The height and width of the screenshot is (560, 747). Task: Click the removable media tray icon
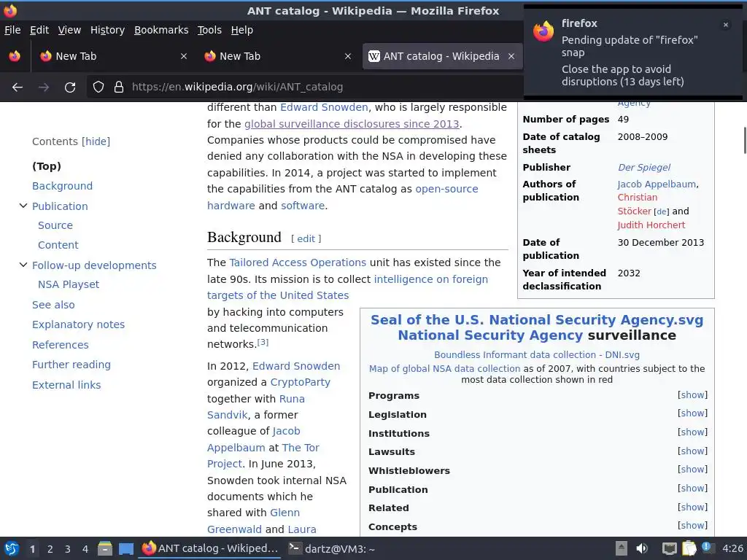click(622, 548)
